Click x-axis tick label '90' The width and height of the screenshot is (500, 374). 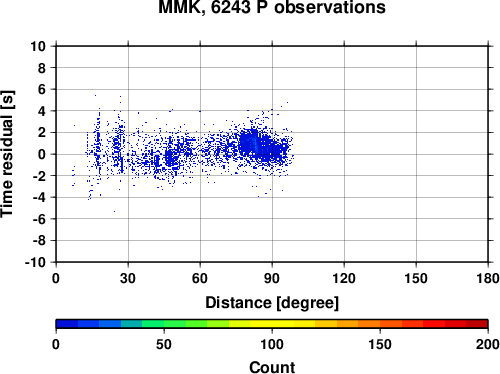point(272,278)
